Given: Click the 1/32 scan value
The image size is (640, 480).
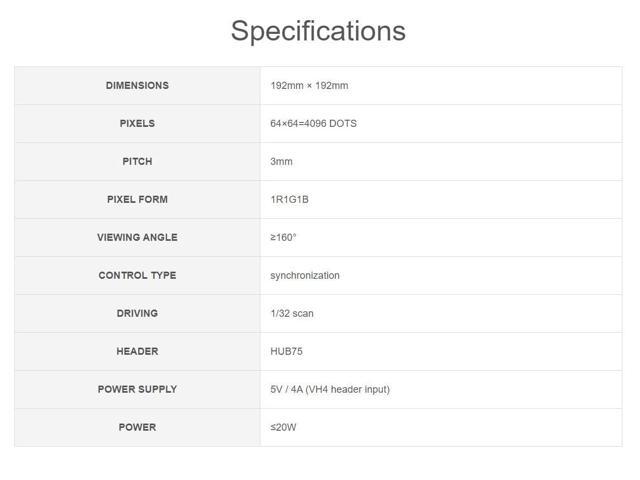Looking at the screenshot, I should pyautogui.click(x=292, y=314).
